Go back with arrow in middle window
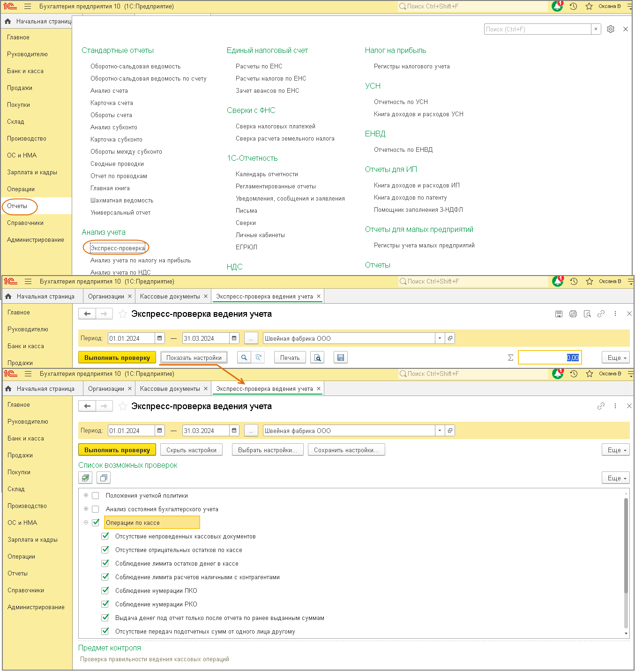 87,314
